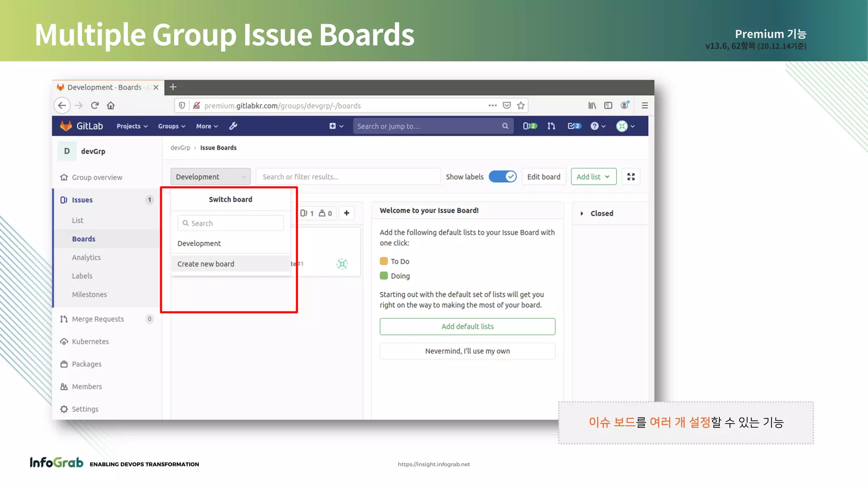Open Milestones submenu item
Image resolution: width=868 pixels, height=488 pixels.
(x=89, y=294)
